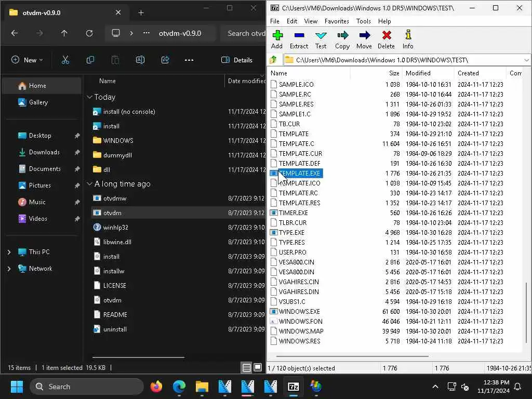Open the Help menu in 7-Zip
This screenshot has height=399, width=532.
coord(384,21)
